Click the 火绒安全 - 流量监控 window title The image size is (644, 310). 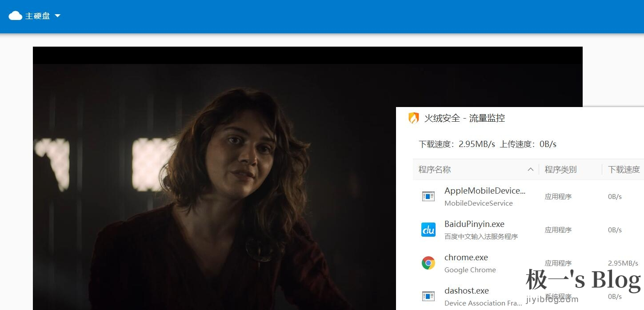[x=464, y=118]
